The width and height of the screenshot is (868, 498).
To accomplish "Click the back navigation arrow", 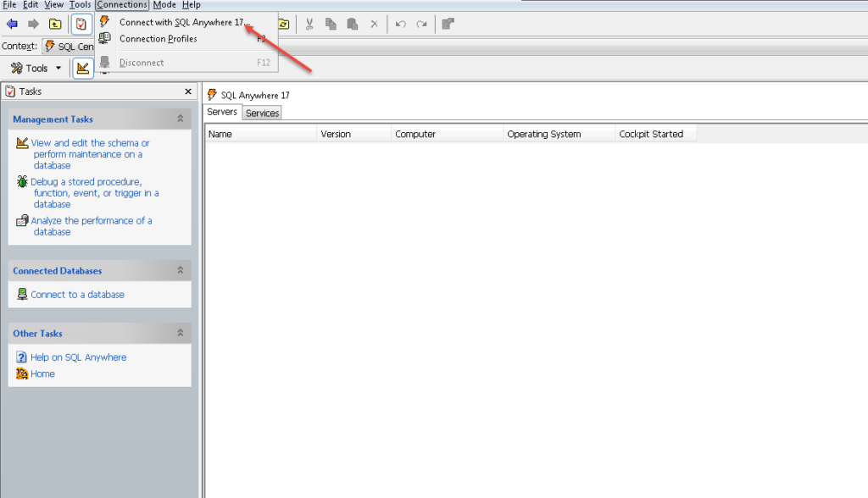I will 11,24.
